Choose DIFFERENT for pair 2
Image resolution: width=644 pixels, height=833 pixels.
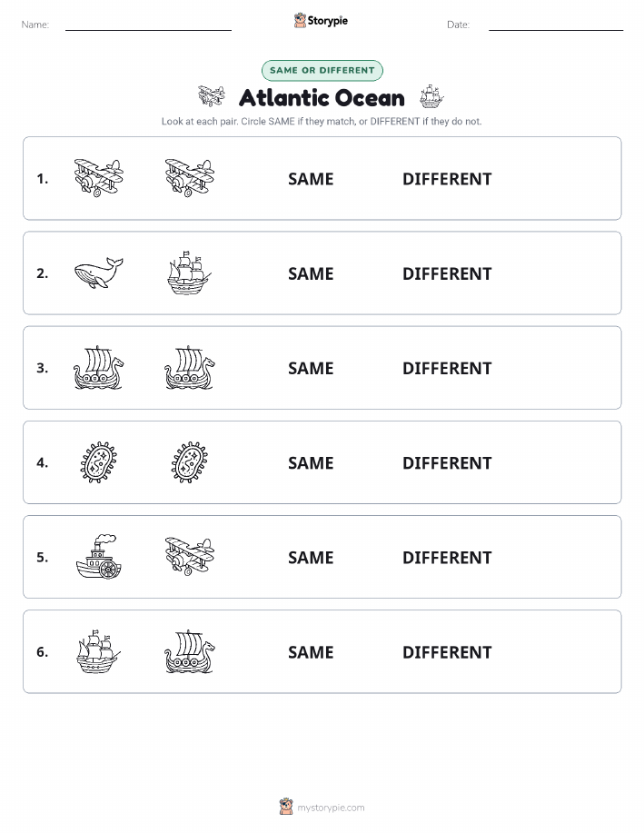click(447, 273)
